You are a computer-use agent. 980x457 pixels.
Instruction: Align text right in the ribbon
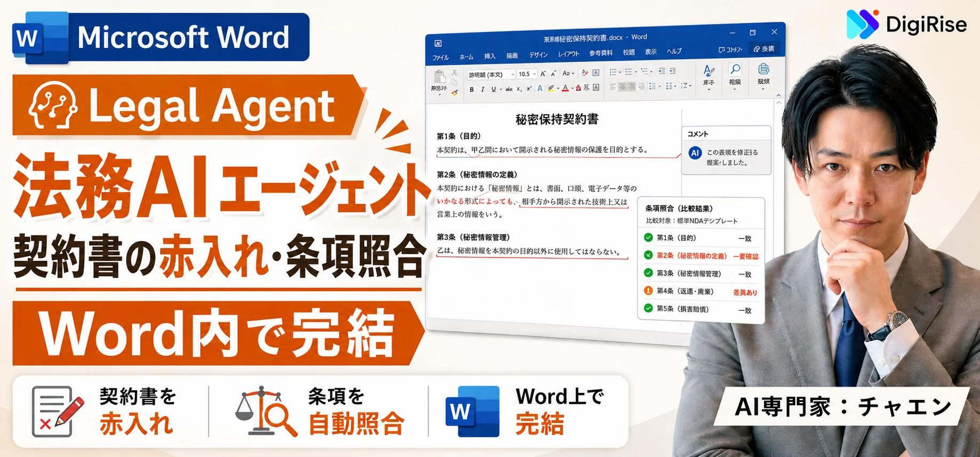tap(632, 86)
